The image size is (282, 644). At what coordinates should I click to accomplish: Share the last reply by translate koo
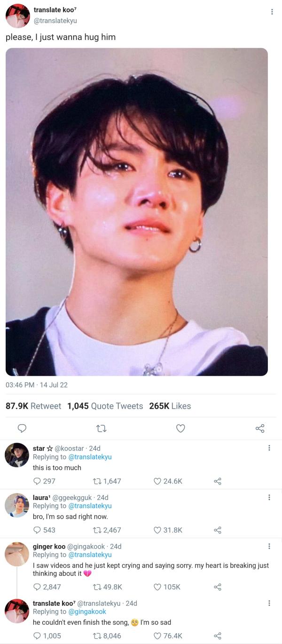tap(218, 636)
